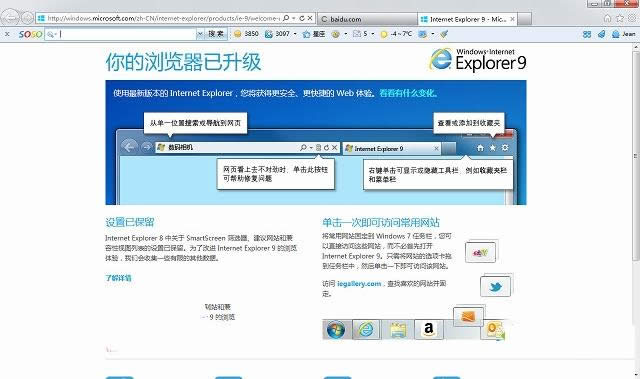Viewport: 642px width, 379px height.
Task: Close the SOSO toolbar with its X
Action: point(7,34)
